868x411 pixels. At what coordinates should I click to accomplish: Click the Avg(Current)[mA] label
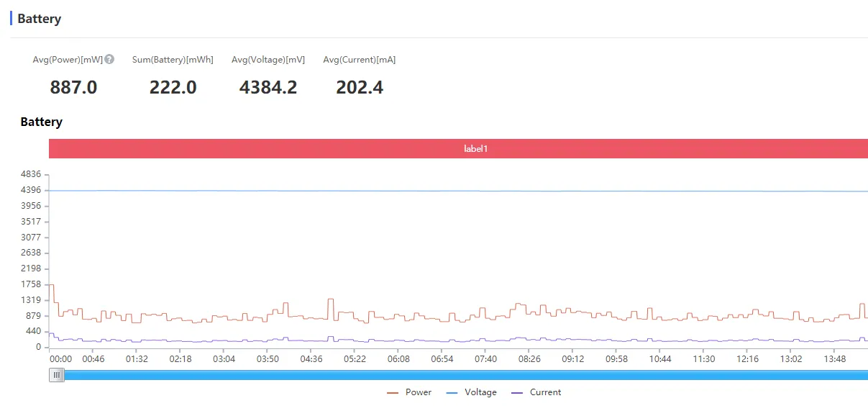[x=360, y=60]
